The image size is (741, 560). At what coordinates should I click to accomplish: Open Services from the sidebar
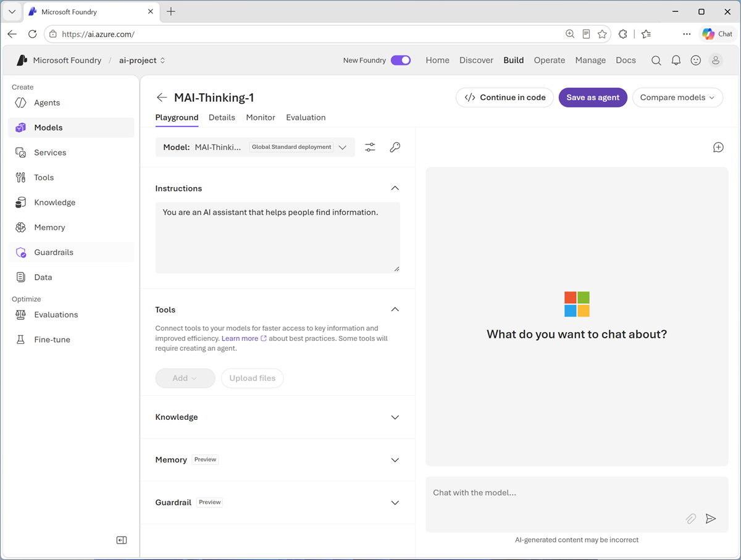click(x=71, y=153)
